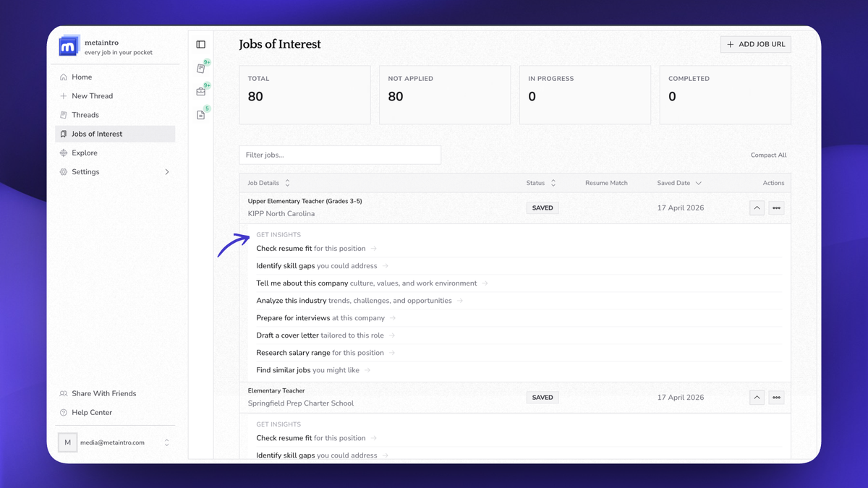The image size is (868, 488).
Task: Select Tell me about this company
Action: coord(372,283)
